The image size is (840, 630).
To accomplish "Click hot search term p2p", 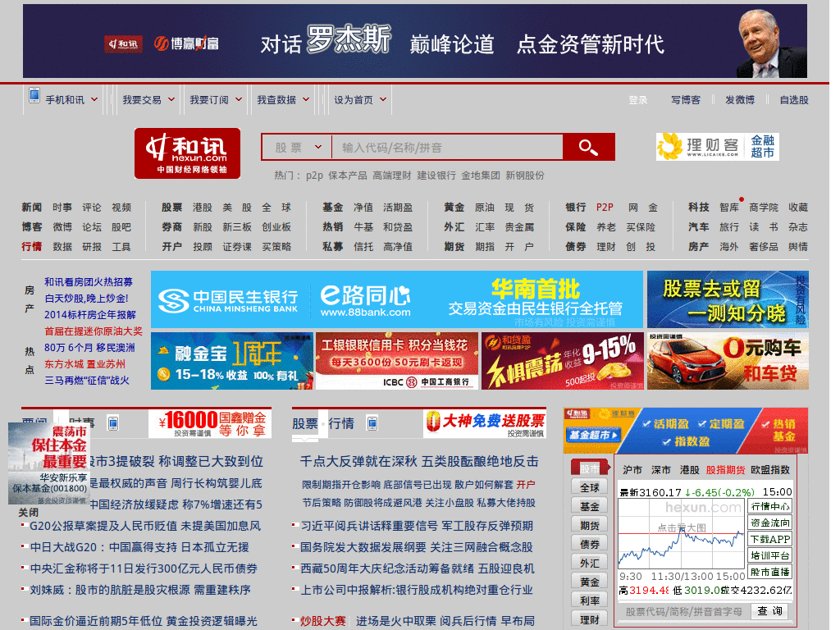I will 314,176.
